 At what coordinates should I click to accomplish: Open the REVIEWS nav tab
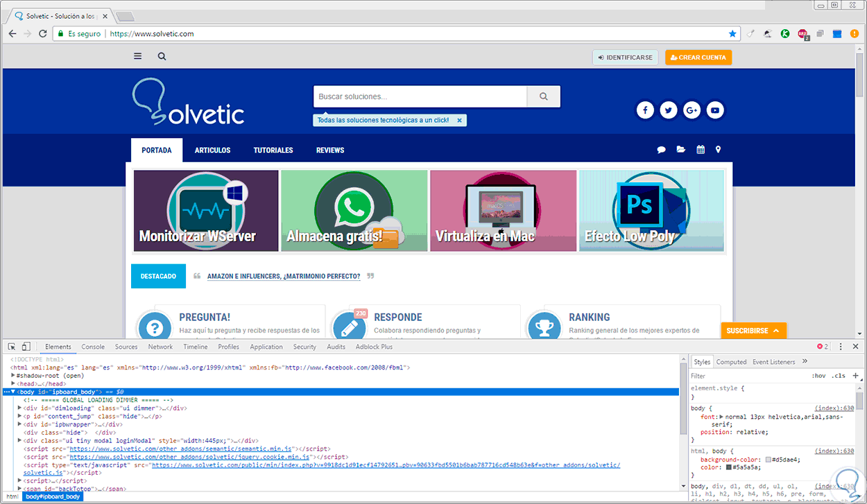click(330, 150)
